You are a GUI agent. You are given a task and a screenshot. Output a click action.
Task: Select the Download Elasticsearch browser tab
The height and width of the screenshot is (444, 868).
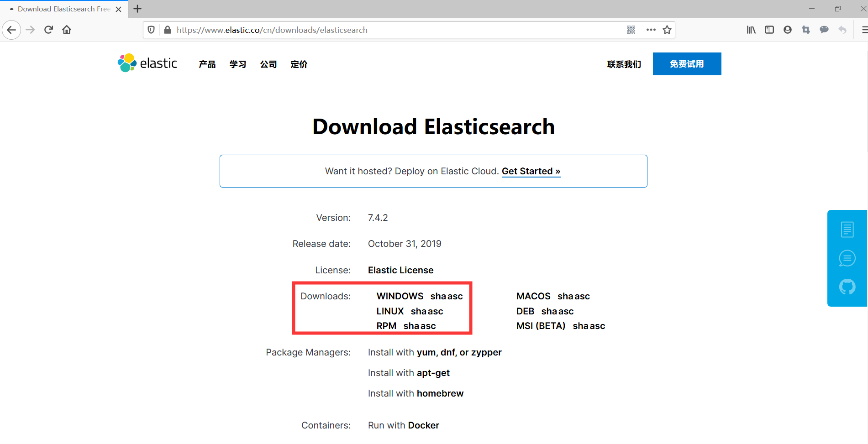(x=64, y=9)
